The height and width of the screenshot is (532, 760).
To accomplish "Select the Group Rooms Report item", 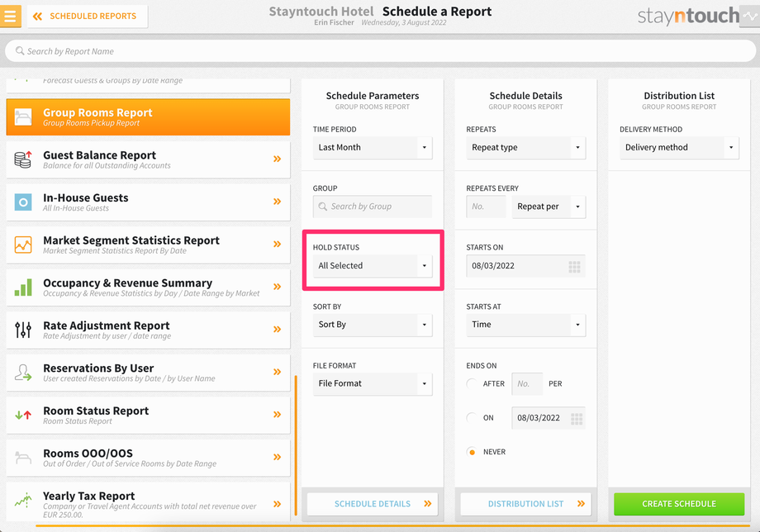I will (x=148, y=116).
